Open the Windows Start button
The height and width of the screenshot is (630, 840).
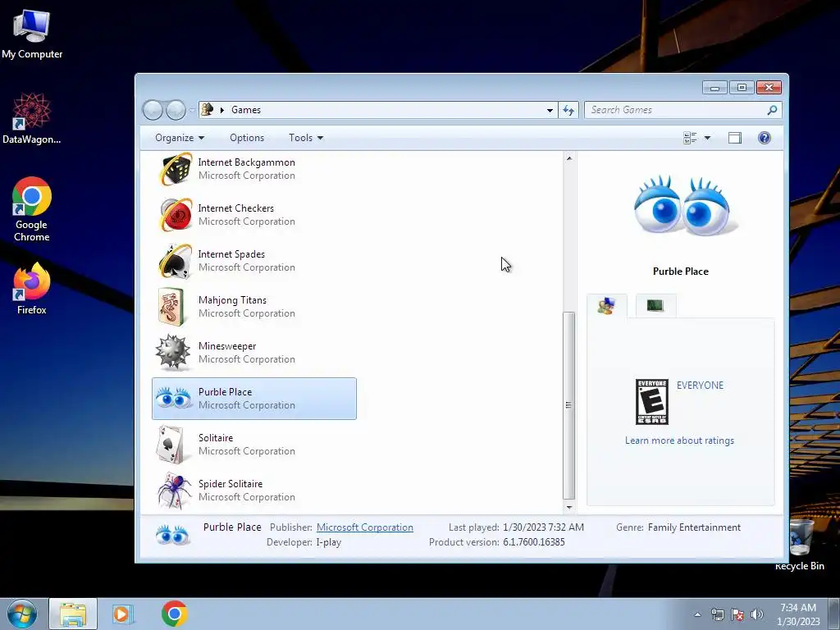click(x=22, y=614)
